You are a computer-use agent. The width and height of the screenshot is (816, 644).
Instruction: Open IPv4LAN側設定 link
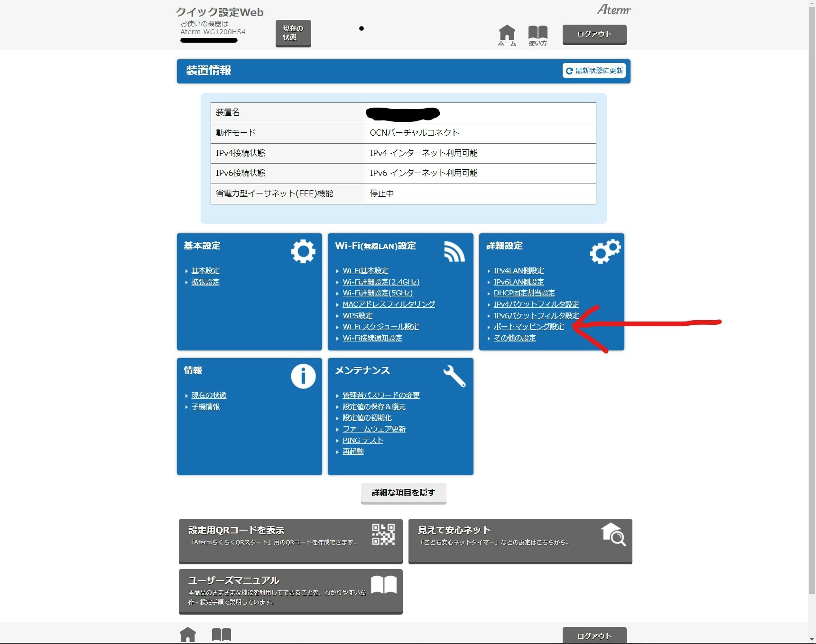519,271
